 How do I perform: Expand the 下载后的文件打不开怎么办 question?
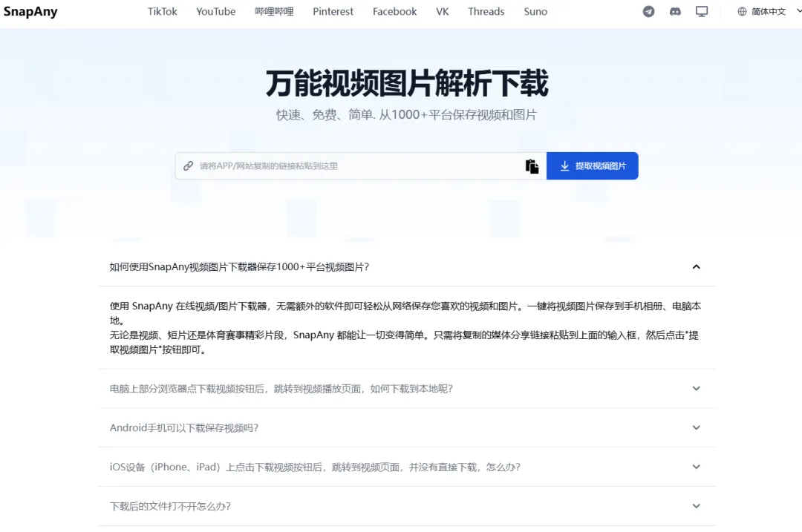click(x=407, y=506)
